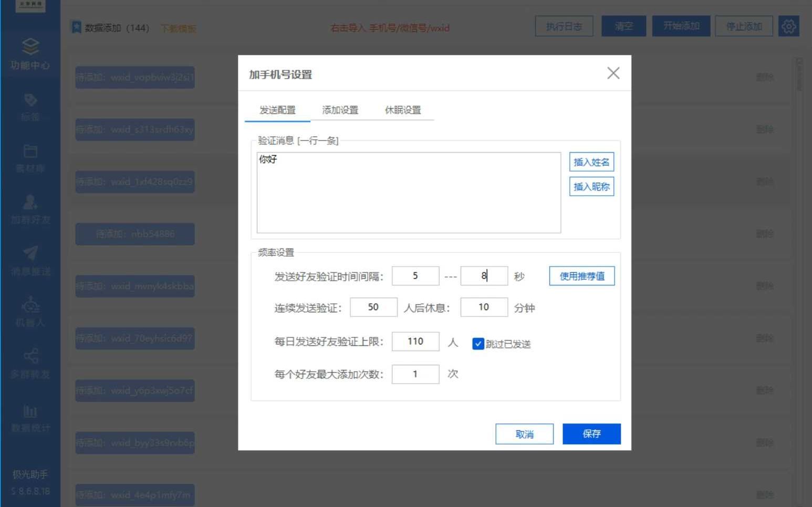The width and height of the screenshot is (812, 507).
Task: Click the 数据添加 (144) heading
Action: [x=117, y=28]
